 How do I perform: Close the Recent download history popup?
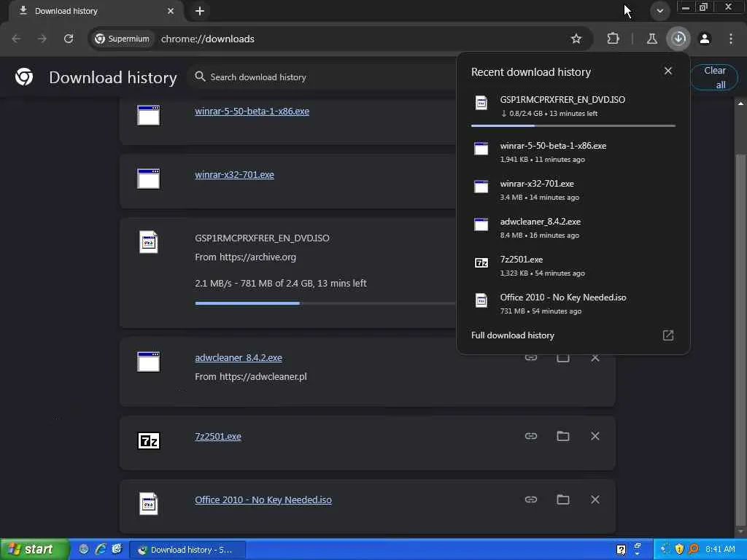tap(668, 71)
